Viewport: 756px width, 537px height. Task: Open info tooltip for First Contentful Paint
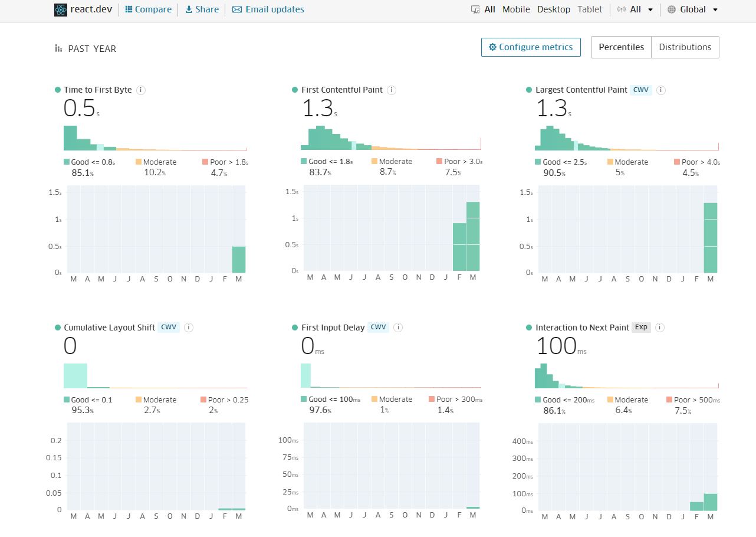tap(391, 90)
